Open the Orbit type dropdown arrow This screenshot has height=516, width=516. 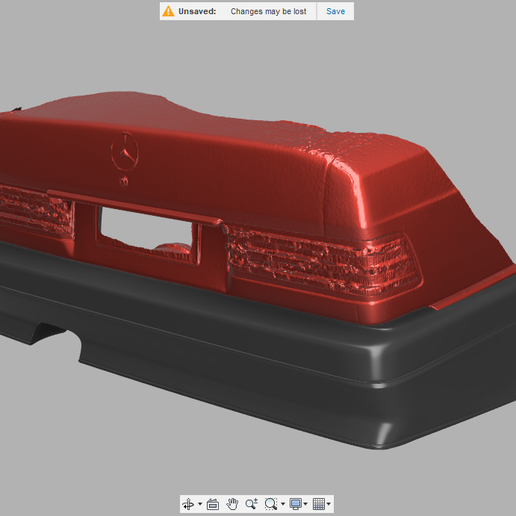pos(200,504)
